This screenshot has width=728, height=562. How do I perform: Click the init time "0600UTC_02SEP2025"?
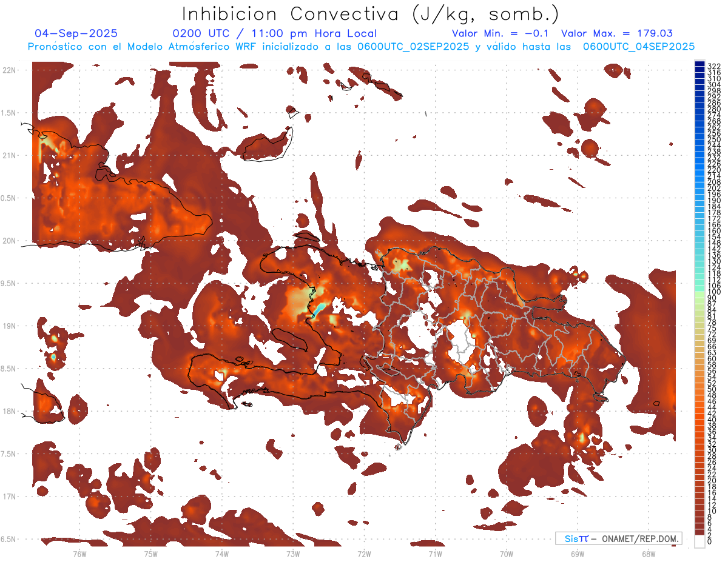tap(413, 46)
